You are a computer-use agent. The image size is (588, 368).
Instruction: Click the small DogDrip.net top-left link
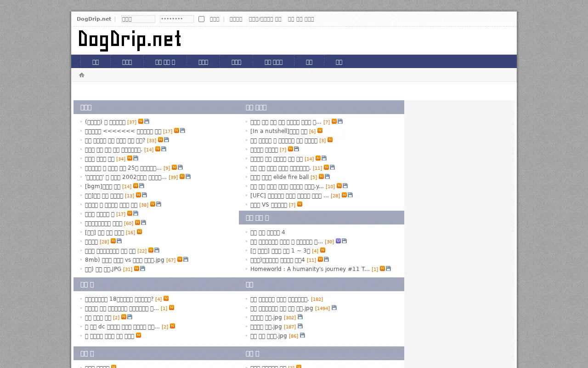(x=94, y=19)
